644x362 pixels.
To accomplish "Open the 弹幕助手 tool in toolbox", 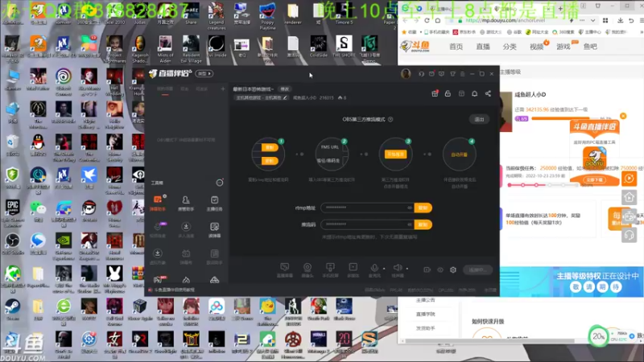I will (x=158, y=204).
